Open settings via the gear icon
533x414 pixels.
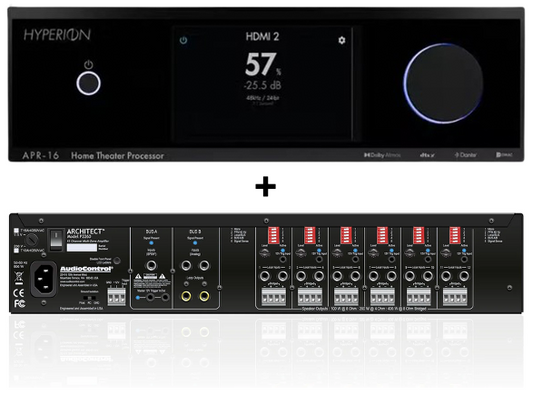pos(342,40)
